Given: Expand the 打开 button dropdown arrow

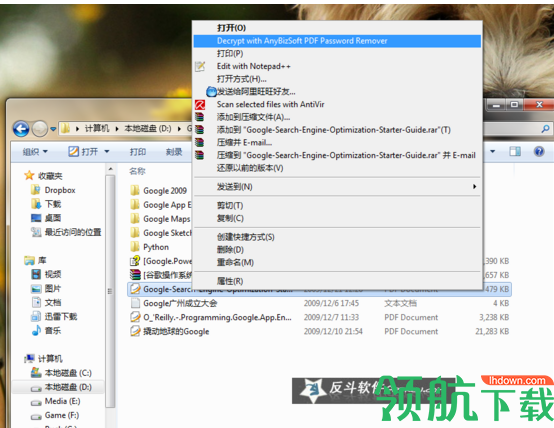Looking at the screenshot, I should (x=107, y=152).
